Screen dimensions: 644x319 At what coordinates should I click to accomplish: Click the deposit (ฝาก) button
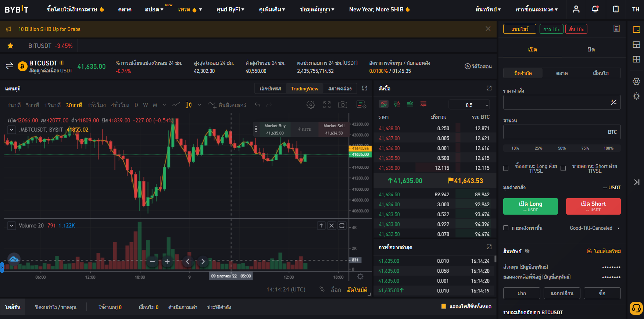522,293
